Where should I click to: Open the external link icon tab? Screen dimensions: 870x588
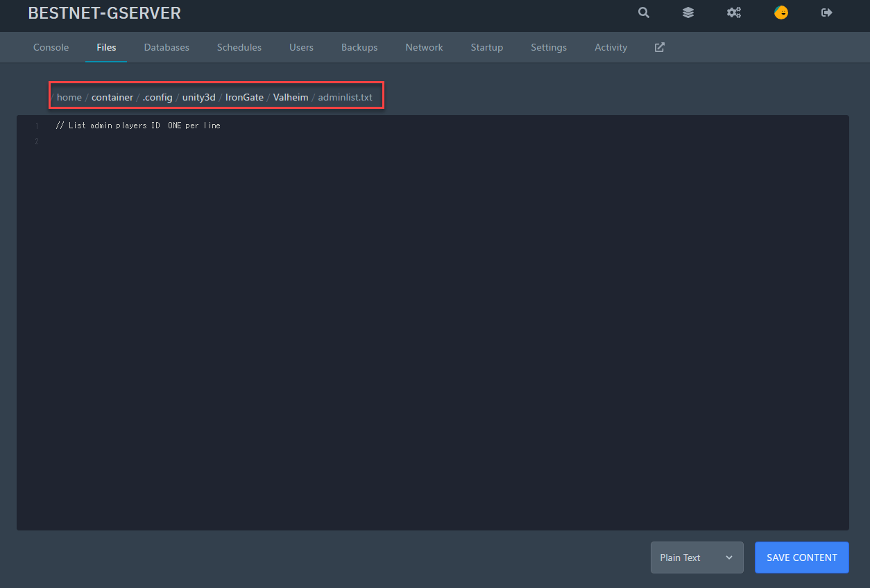[660, 47]
